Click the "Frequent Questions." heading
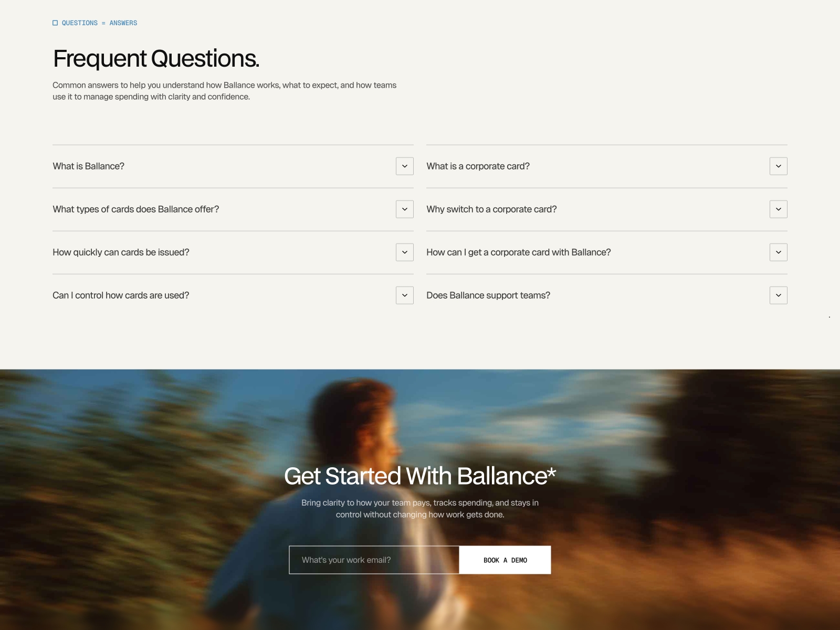840x630 pixels. point(156,58)
